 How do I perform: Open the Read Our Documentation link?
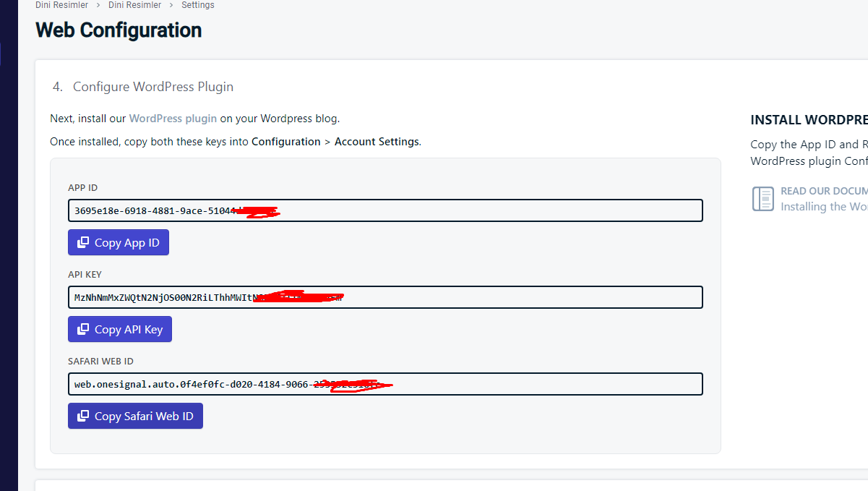(824, 192)
